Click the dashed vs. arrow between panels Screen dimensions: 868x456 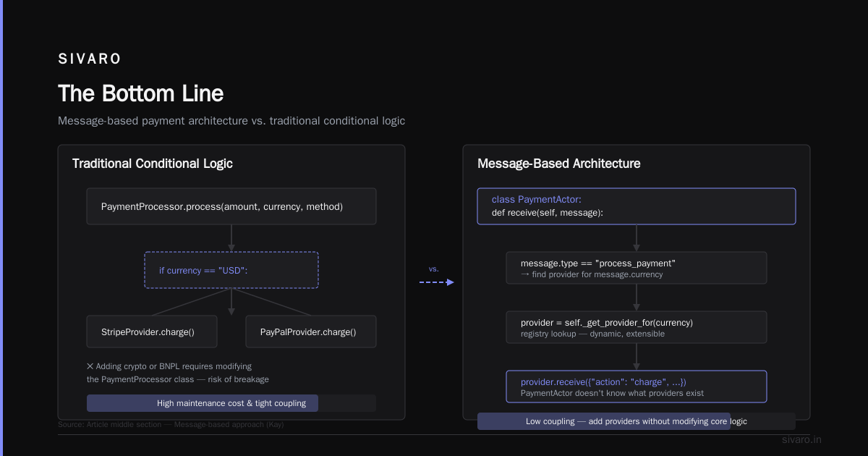pos(436,282)
